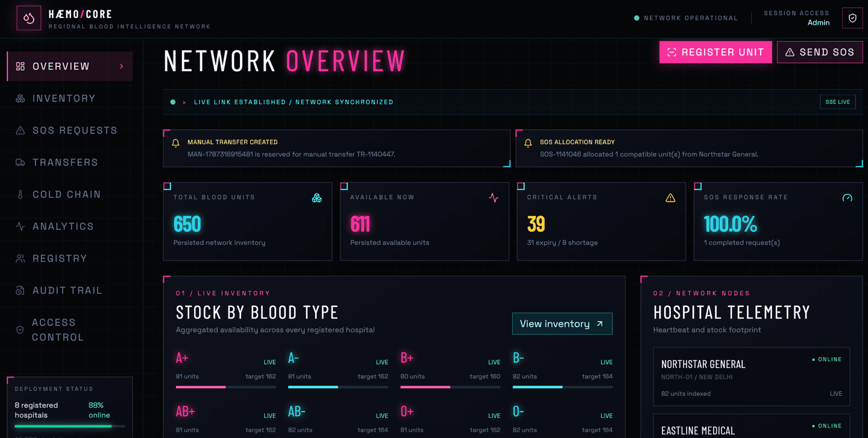Click the Critical Alerts warning icon

tap(670, 198)
